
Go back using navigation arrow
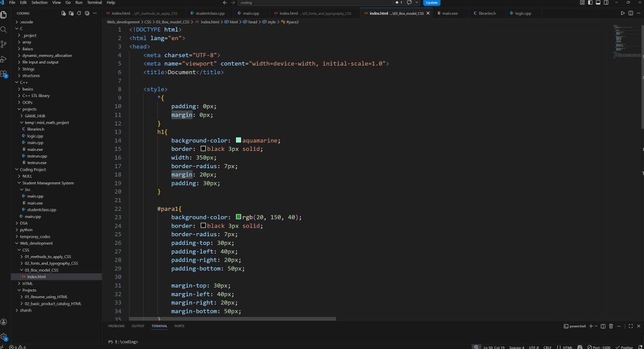(225, 3)
